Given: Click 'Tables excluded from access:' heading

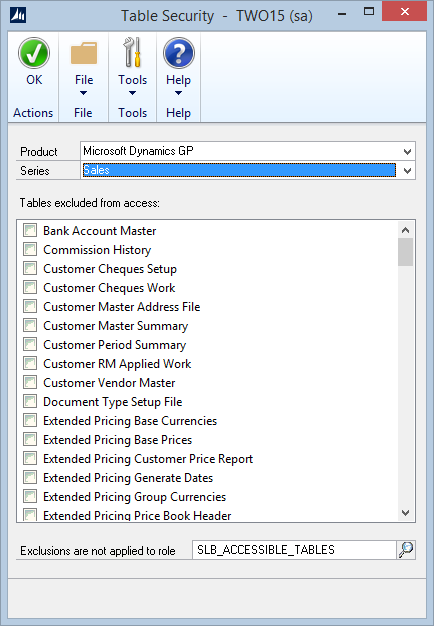Looking at the screenshot, I should (90, 203).
